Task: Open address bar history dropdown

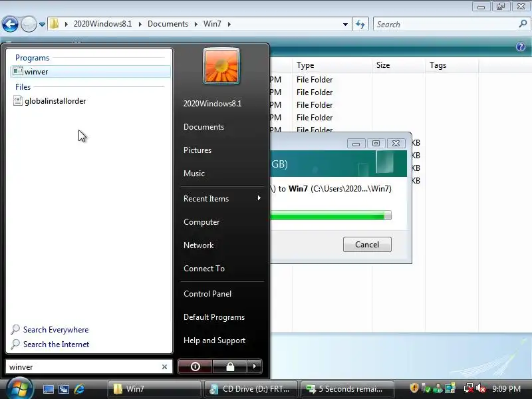Action: tap(345, 24)
